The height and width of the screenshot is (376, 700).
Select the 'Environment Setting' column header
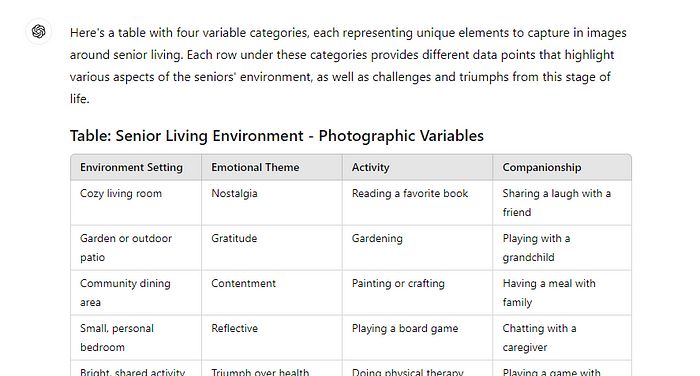(x=136, y=167)
